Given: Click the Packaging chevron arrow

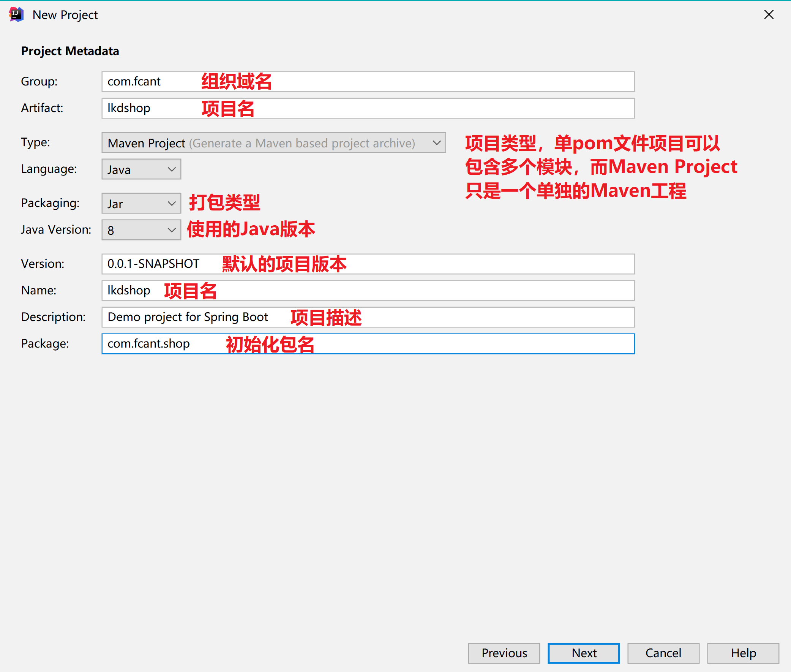Looking at the screenshot, I should (x=172, y=204).
